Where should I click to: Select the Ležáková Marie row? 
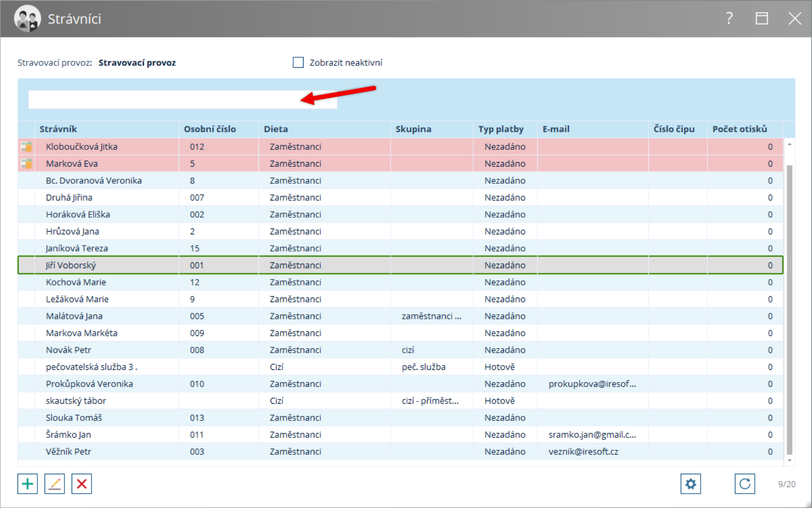pos(401,299)
